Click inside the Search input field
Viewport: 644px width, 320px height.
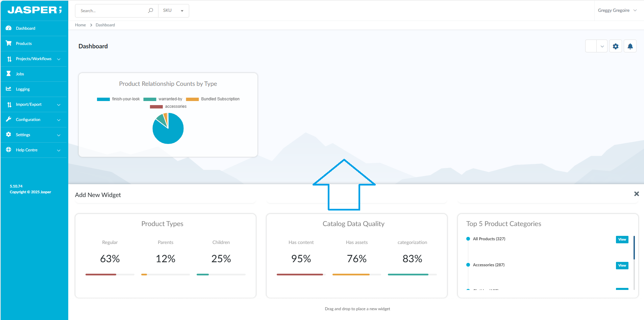112,11
